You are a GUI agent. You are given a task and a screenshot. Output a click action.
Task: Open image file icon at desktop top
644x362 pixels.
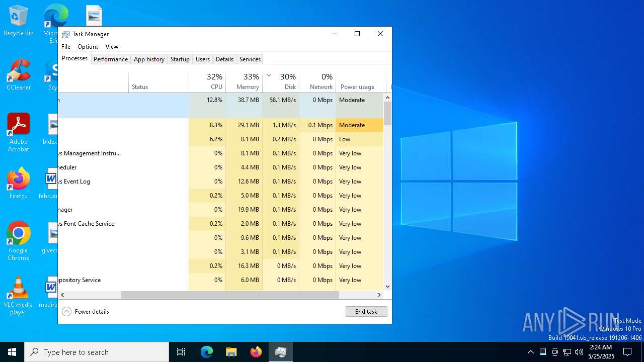click(94, 15)
